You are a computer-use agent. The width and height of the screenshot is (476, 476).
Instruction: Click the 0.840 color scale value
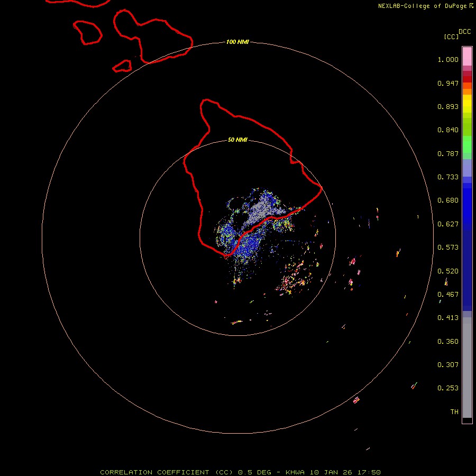tap(448, 130)
